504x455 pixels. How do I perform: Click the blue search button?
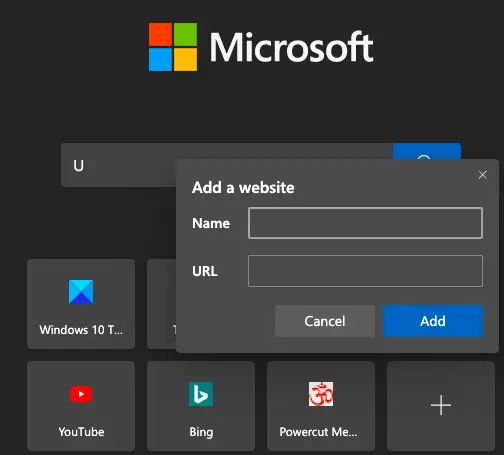click(427, 151)
